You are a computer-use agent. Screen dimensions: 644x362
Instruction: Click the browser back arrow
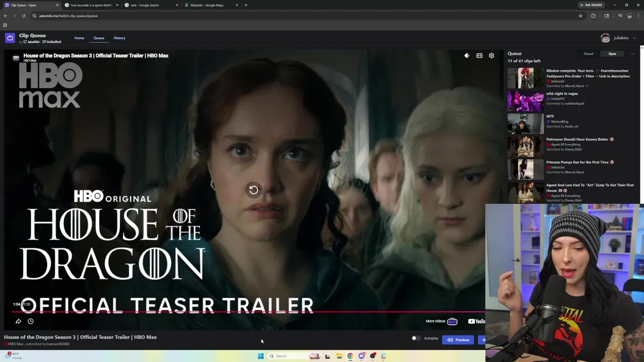pyautogui.click(x=6, y=16)
